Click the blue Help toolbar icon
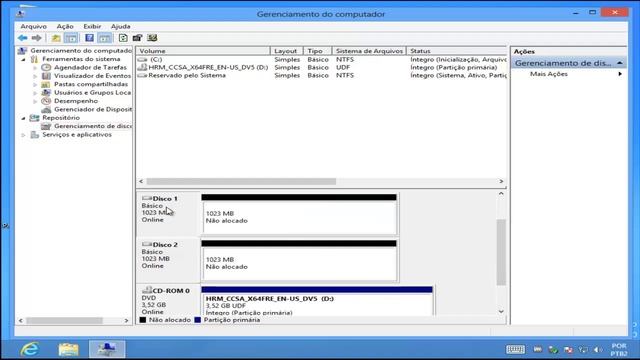 tap(89, 38)
